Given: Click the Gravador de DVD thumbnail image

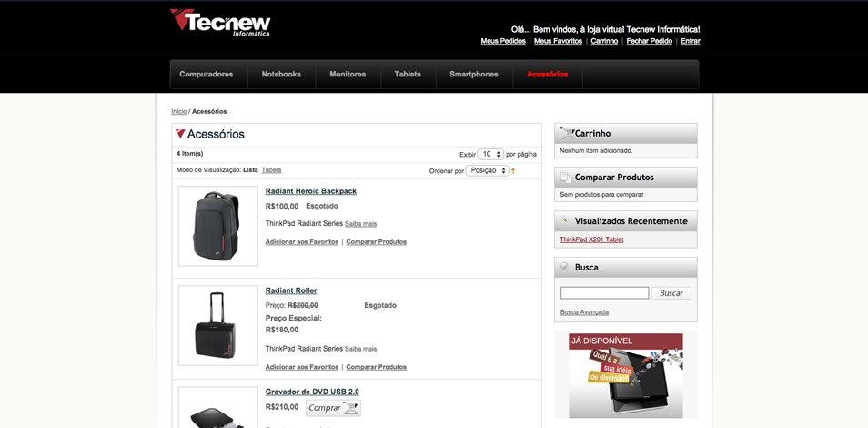Looking at the screenshot, I should click(218, 407).
